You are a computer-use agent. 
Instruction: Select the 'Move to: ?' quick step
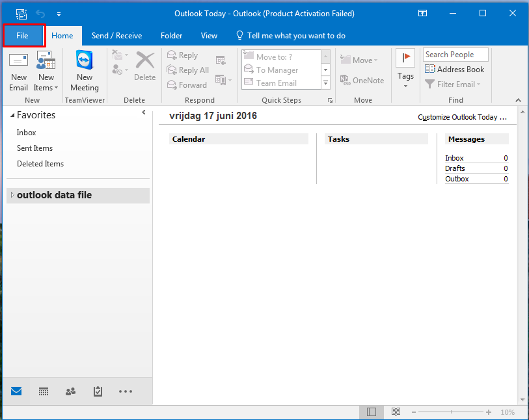pyautogui.click(x=281, y=57)
